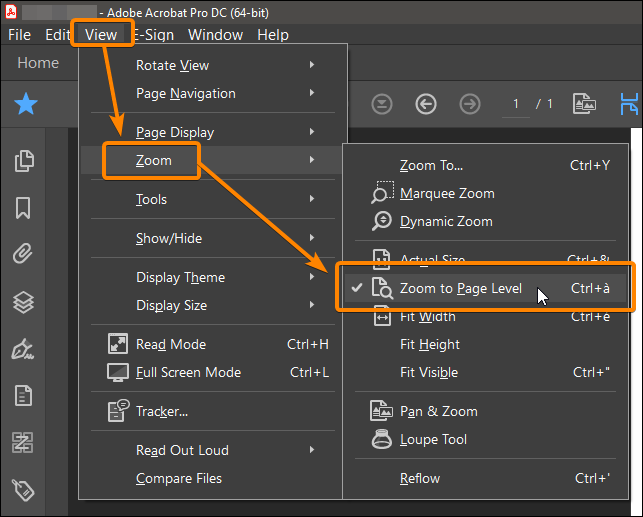The image size is (643, 517).
Task: Open the attachments paperclip panel
Action: (x=23, y=254)
